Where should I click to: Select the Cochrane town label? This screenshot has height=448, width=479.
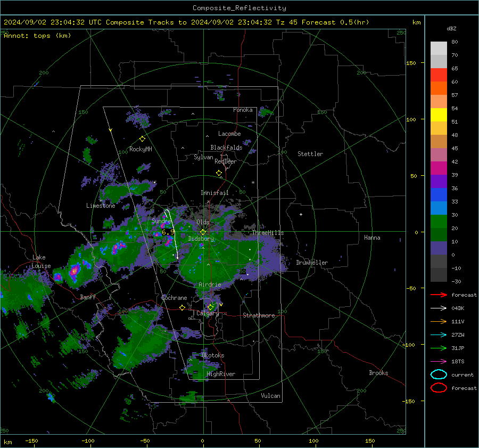tap(174, 298)
